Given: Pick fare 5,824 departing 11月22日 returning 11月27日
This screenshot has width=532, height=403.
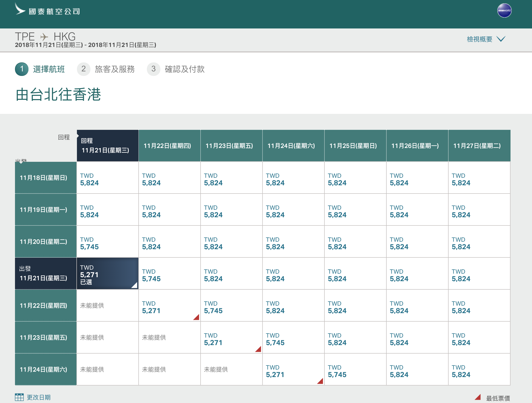Looking at the screenshot, I should click(x=479, y=305).
